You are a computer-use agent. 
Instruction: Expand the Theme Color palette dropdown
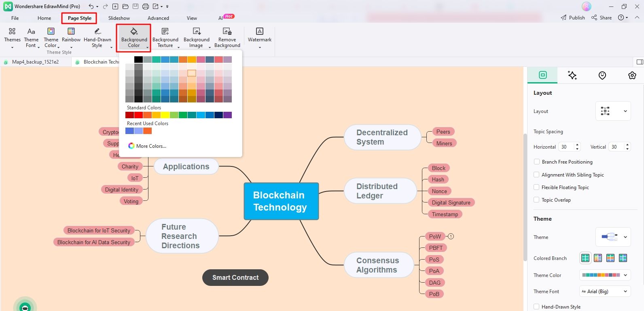pyautogui.click(x=605, y=275)
